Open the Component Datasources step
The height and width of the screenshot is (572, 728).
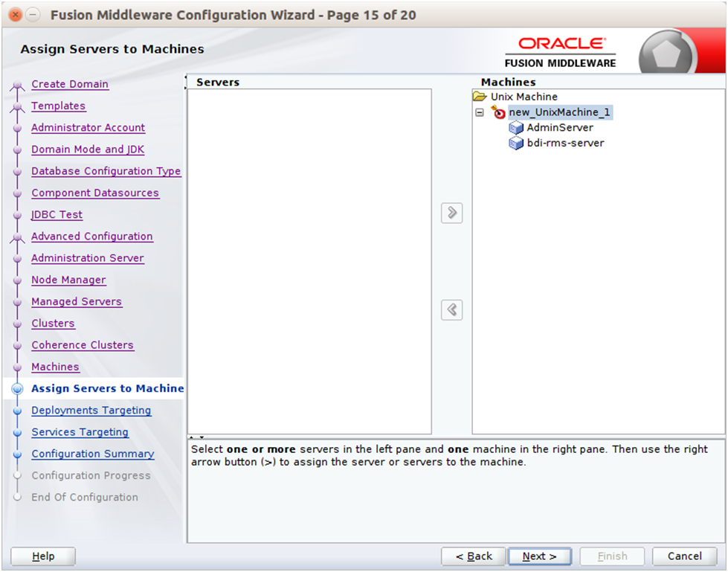(95, 193)
